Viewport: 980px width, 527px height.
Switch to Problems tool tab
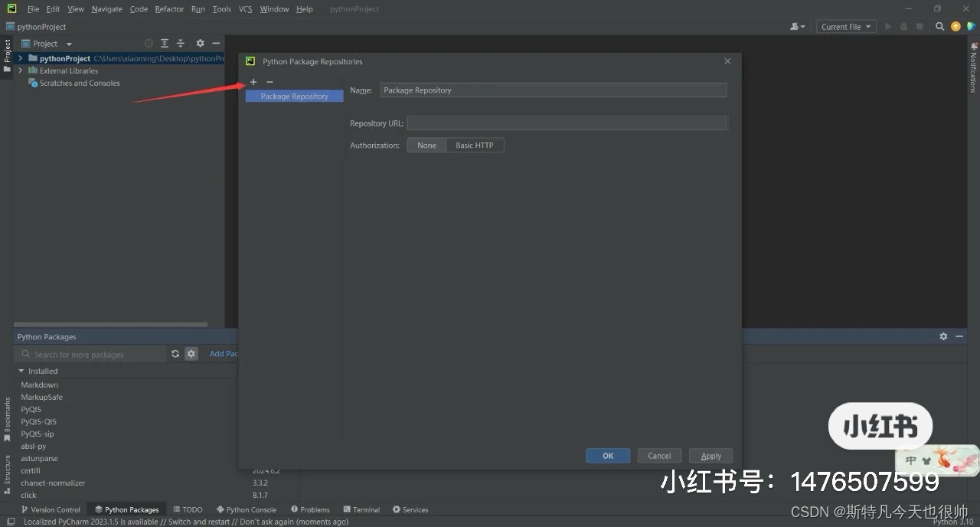tap(310, 509)
